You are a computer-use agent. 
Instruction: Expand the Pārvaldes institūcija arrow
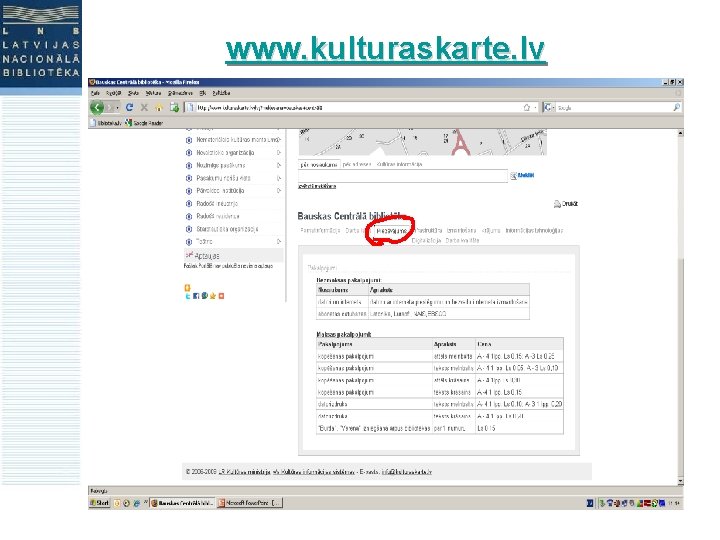pos(279,191)
